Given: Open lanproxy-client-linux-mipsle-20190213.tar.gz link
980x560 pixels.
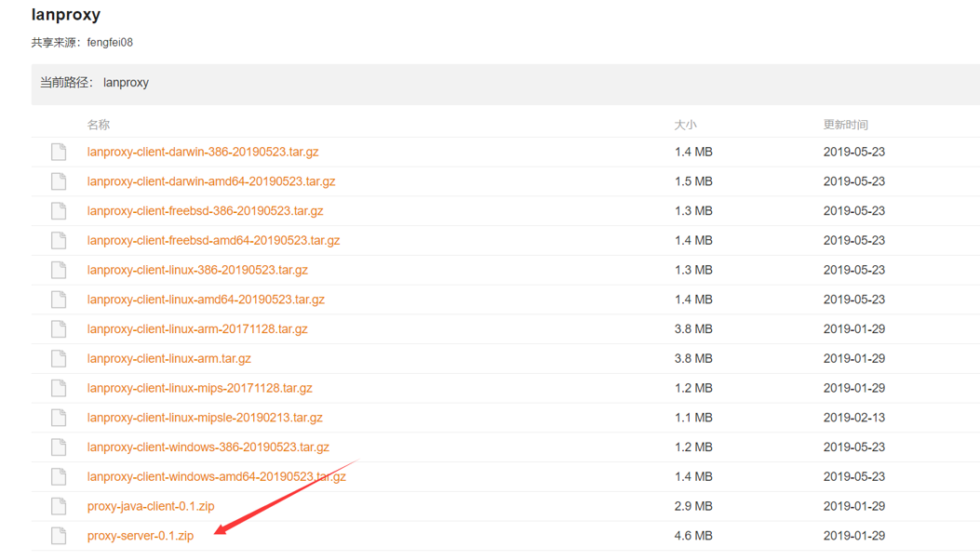Looking at the screenshot, I should [205, 418].
